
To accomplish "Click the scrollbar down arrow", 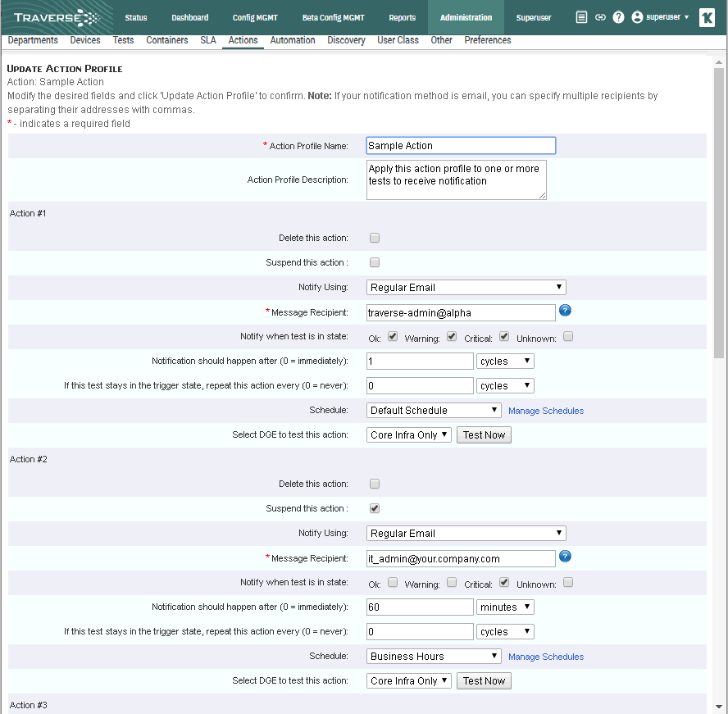I will point(719,707).
